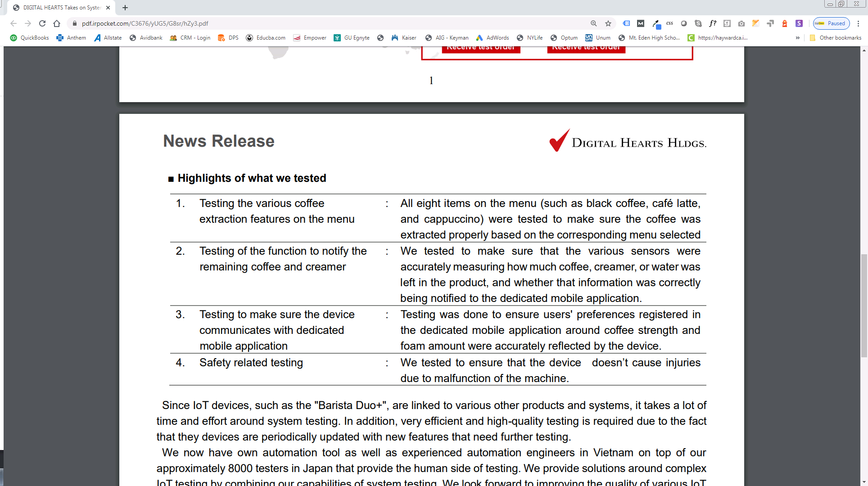Screen dimensions: 868x486
Task: Open the gray arrow-shaped extension icon
Action: pos(770,23)
